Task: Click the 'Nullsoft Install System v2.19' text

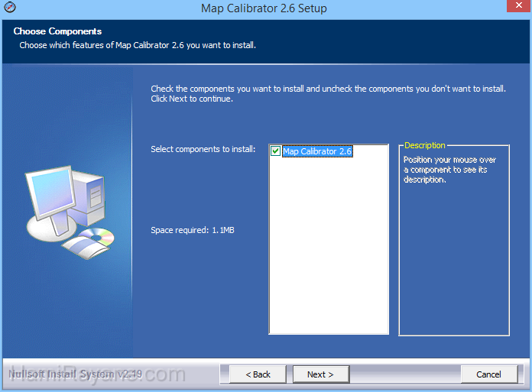Action: click(x=76, y=374)
